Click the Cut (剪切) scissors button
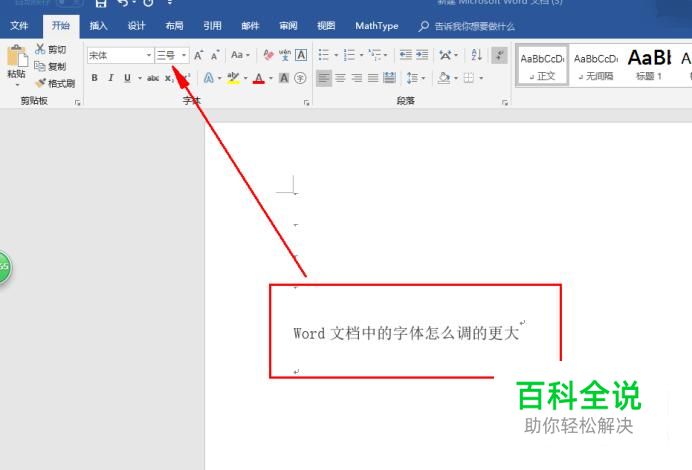The height and width of the screenshot is (470, 692). [51, 49]
